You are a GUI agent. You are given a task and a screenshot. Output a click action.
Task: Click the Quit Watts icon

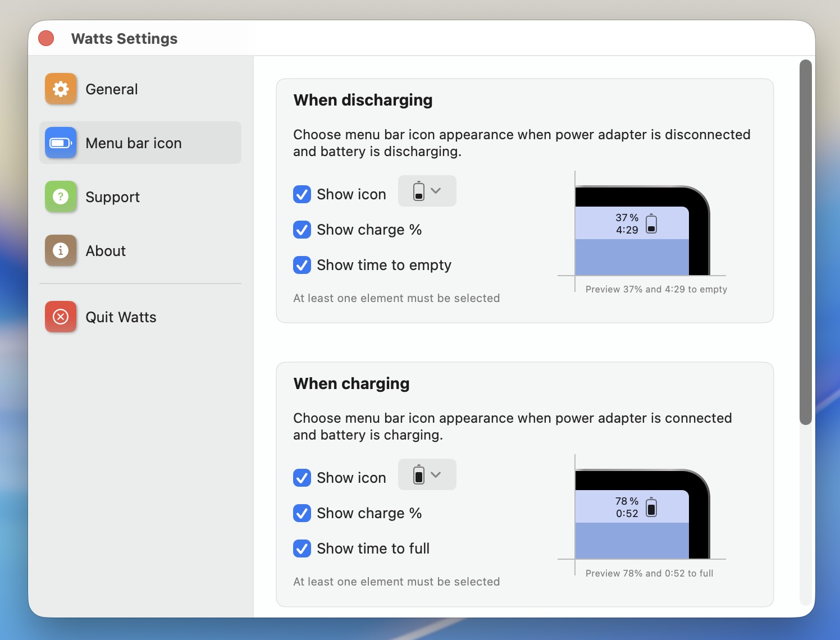click(60, 317)
